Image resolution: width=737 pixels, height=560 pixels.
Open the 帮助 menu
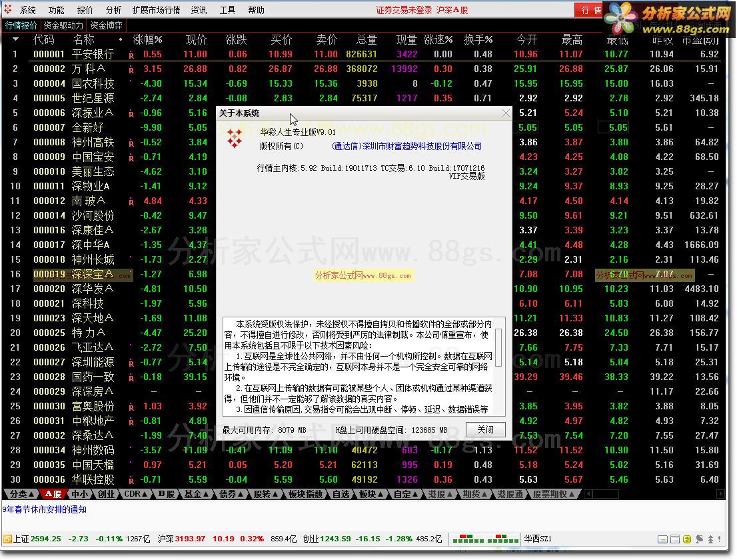tap(256, 10)
